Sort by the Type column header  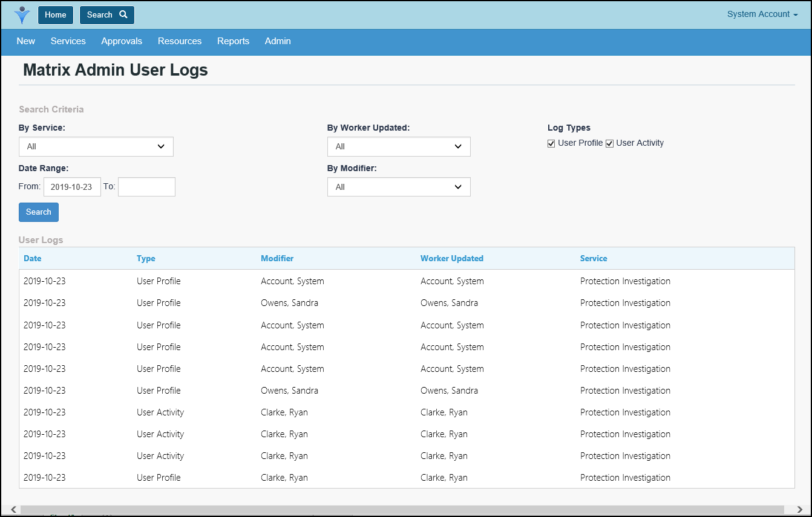pos(146,258)
